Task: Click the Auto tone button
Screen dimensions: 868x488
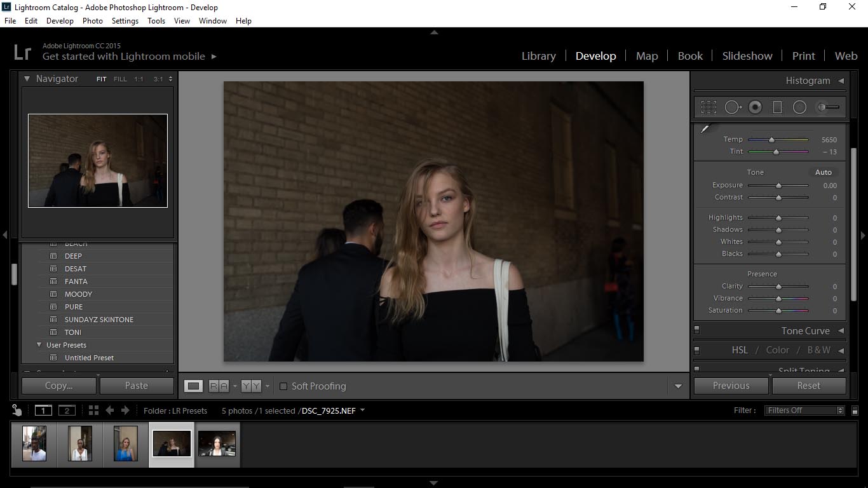Action: [x=824, y=172]
